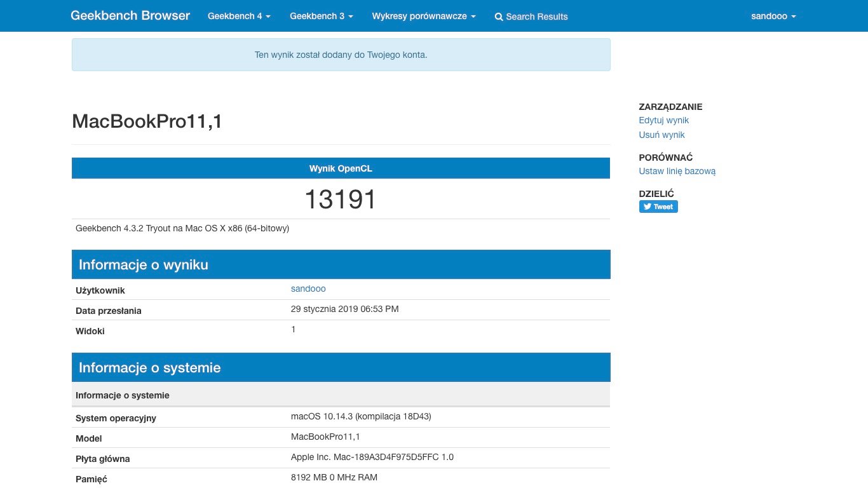Click the Model row label
Viewport: 868px width, 488px height.
coord(89,438)
